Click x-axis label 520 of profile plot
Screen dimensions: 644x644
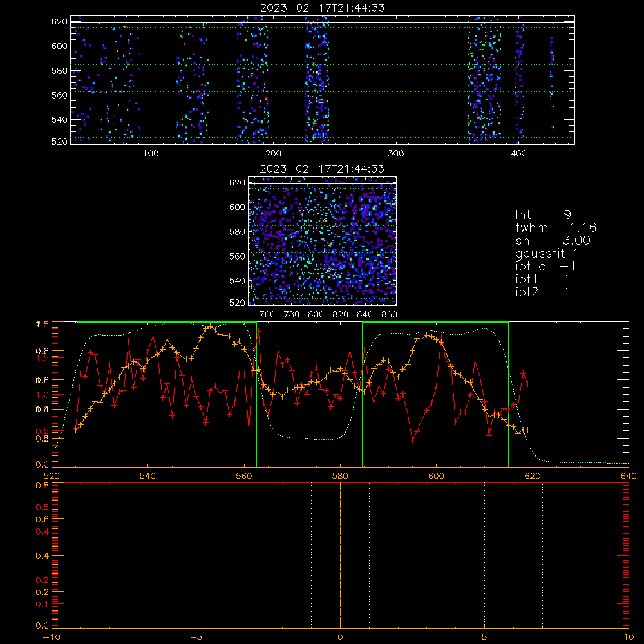point(52,476)
